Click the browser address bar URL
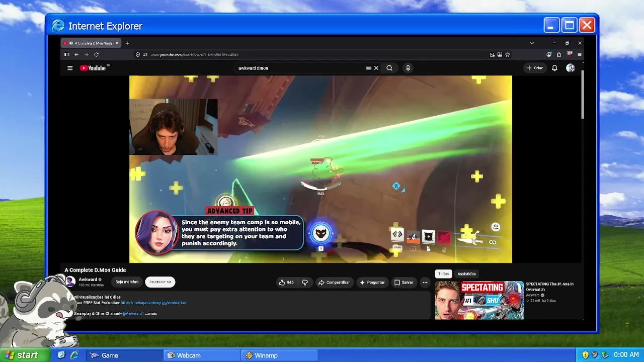 tap(194, 55)
